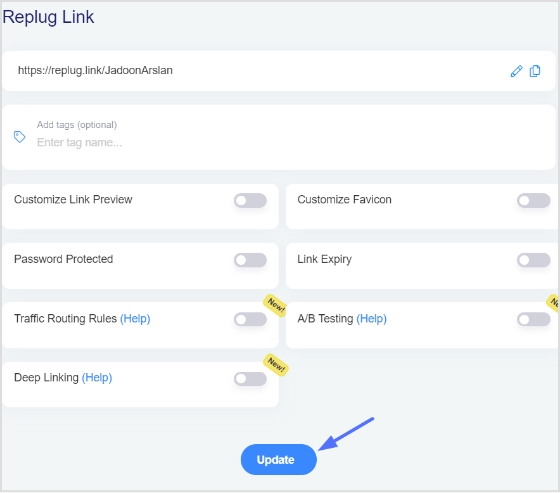
Task: Switch on Traffic Routing Rules
Action: (250, 319)
